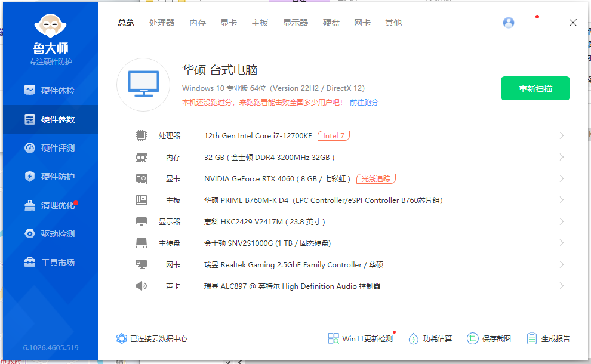The image size is (591, 364).
Task: Expand the 网卡 row chevron
Action: coord(562,264)
